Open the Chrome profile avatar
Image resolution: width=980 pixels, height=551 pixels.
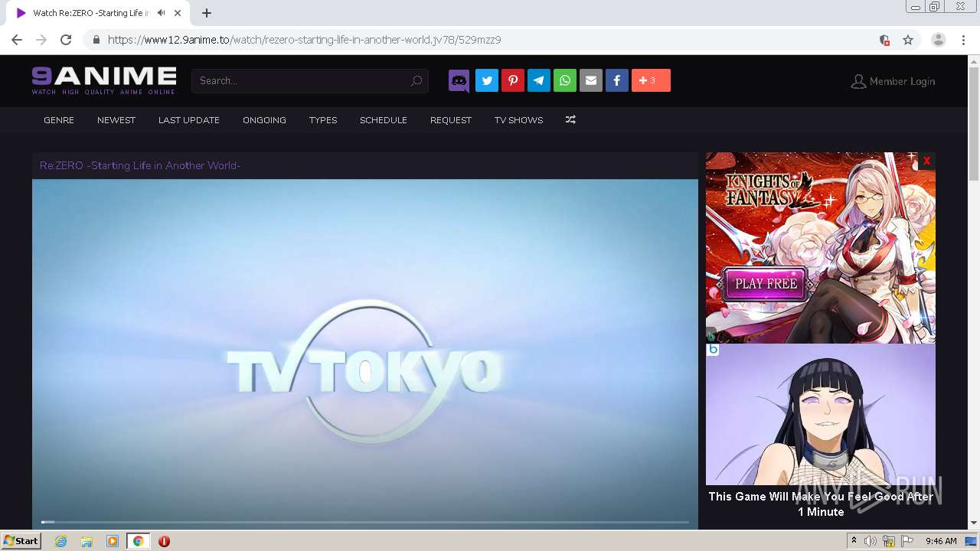pyautogui.click(x=939, y=40)
